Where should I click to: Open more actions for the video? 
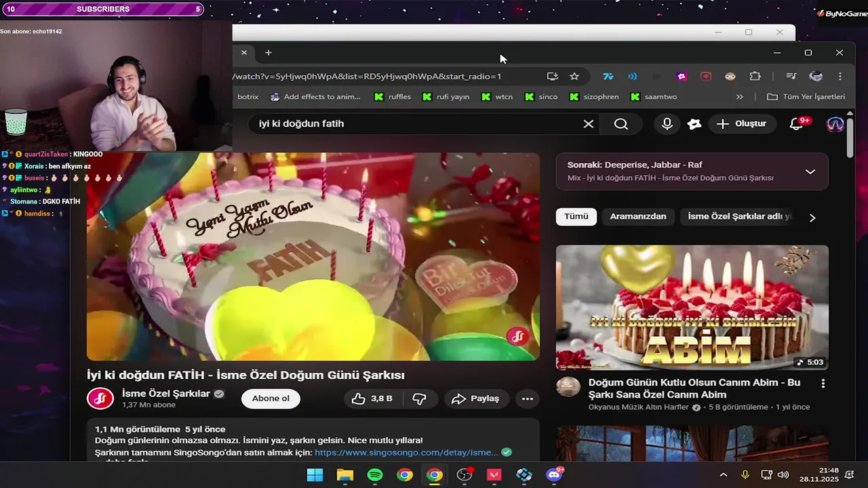click(x=528, y=399)
